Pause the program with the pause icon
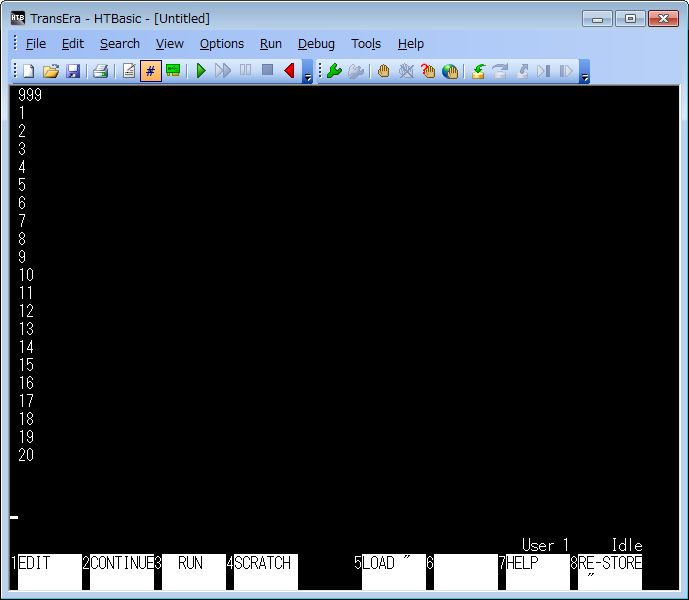Screen dimensions: 689x600 point(246,70)
